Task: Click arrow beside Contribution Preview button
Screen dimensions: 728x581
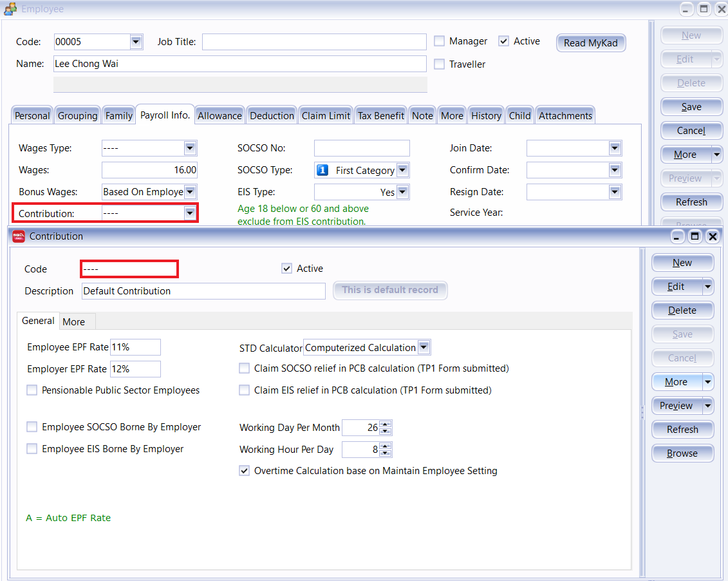Action: (708, 406)
